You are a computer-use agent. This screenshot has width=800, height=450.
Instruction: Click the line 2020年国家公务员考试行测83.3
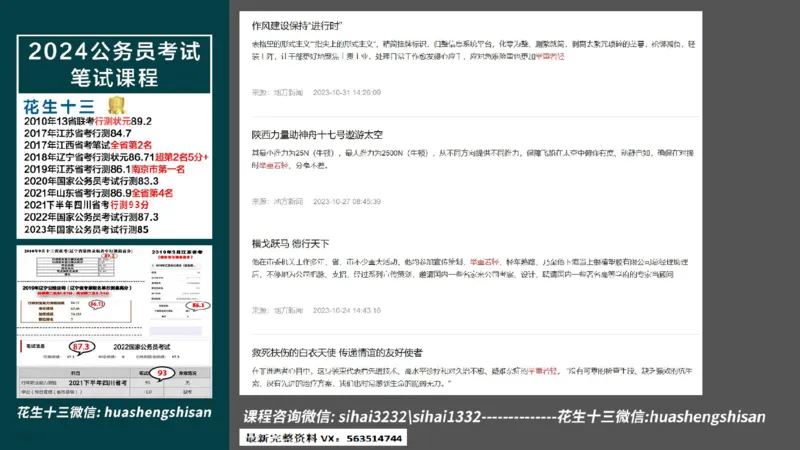[91, 181]
